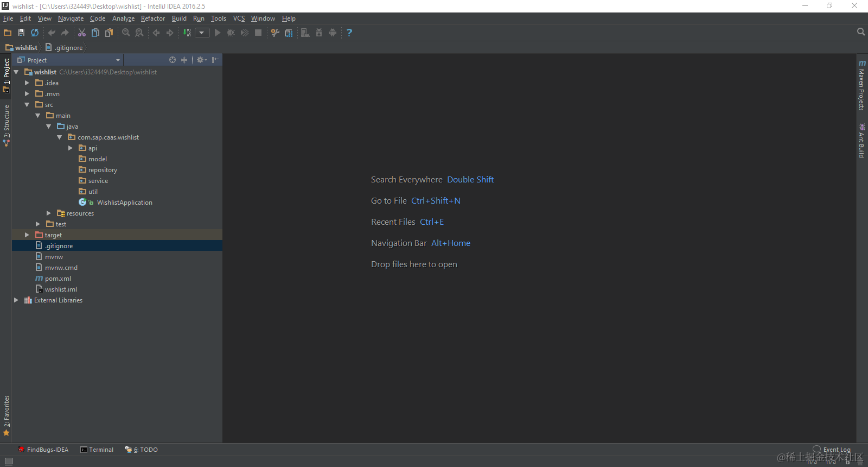Toggle the Maven Projects side tab
Viewport: 868px width, 467px height.
tap(861, 85)
